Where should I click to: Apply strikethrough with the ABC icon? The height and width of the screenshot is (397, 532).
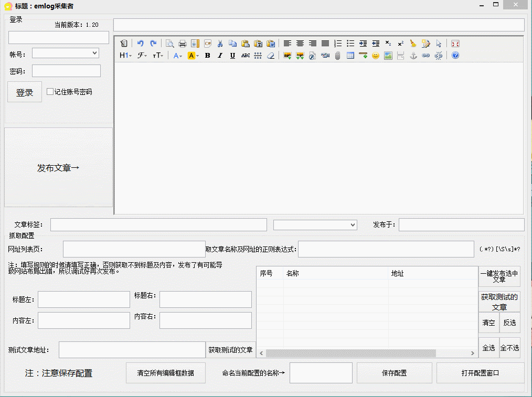245,56
